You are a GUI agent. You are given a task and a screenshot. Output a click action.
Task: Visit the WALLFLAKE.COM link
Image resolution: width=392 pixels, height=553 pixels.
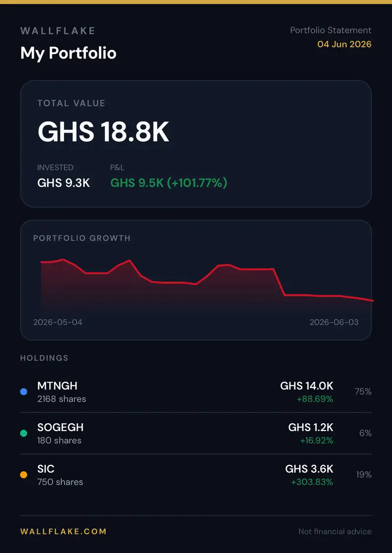(64, 531)
